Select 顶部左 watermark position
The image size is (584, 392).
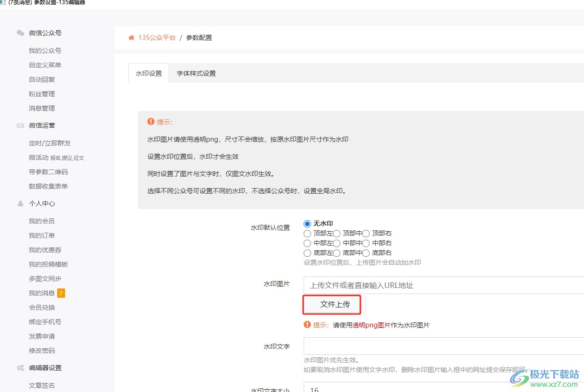coord(307,233)
